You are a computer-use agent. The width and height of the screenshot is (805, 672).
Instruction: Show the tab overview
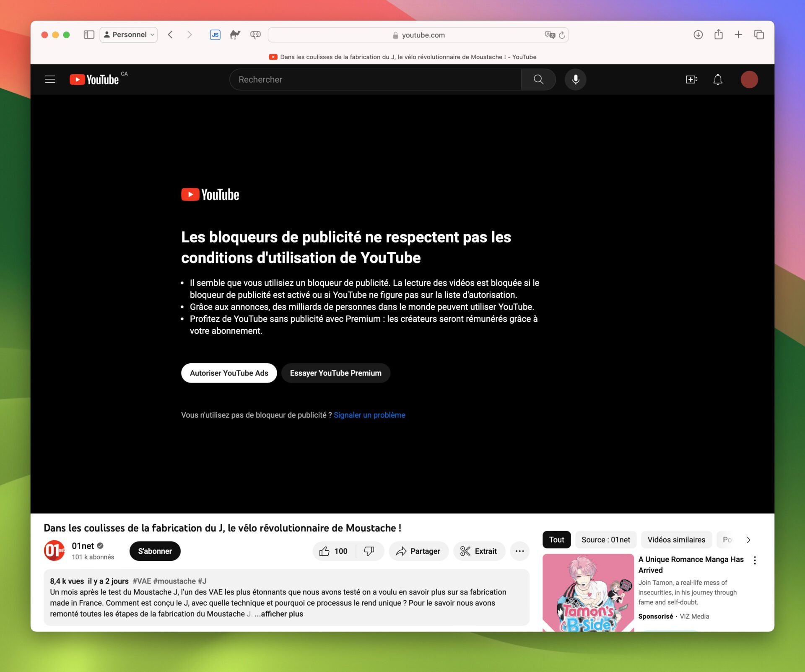(x=759, y=35)
